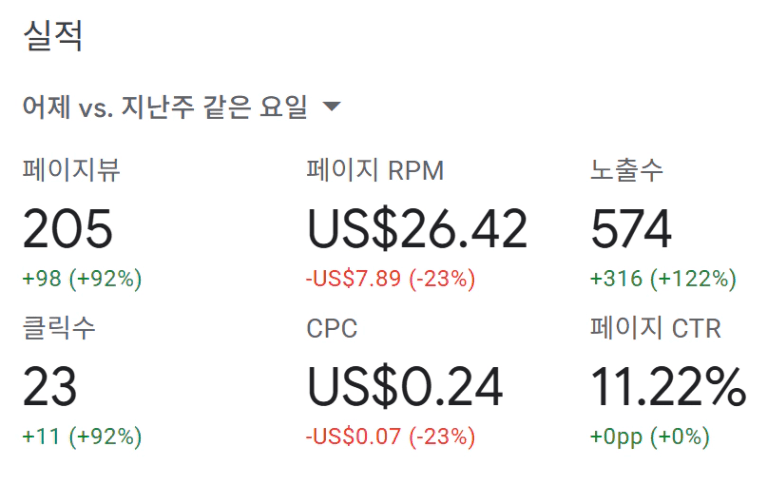The image size is (768, 485).
Task: Click the 205 page views value
Action: pyautogui.click(x=68, y=230)
